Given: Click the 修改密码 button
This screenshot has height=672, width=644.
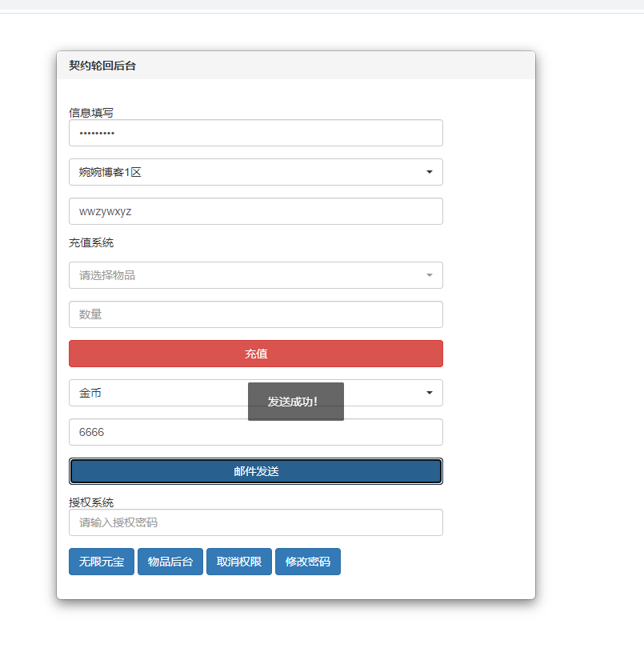Looking at the screenshot, I should coord(308,562).
